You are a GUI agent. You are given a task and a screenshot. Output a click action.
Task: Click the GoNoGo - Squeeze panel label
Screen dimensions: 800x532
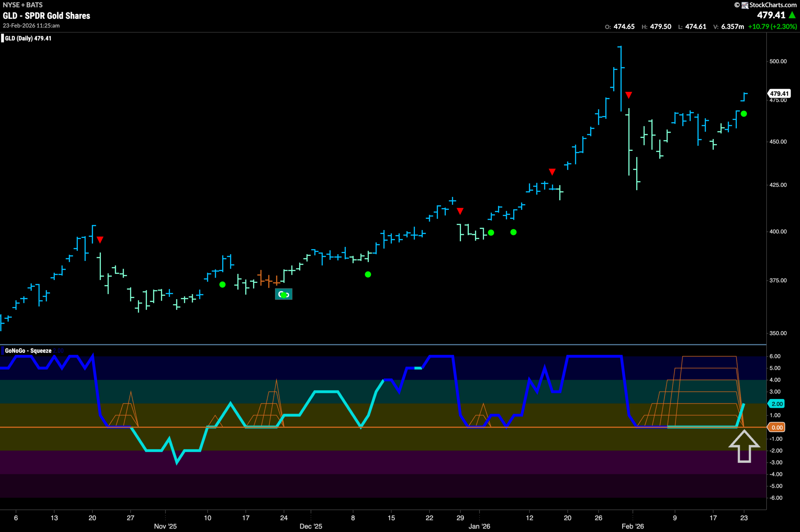pos(28,350)
